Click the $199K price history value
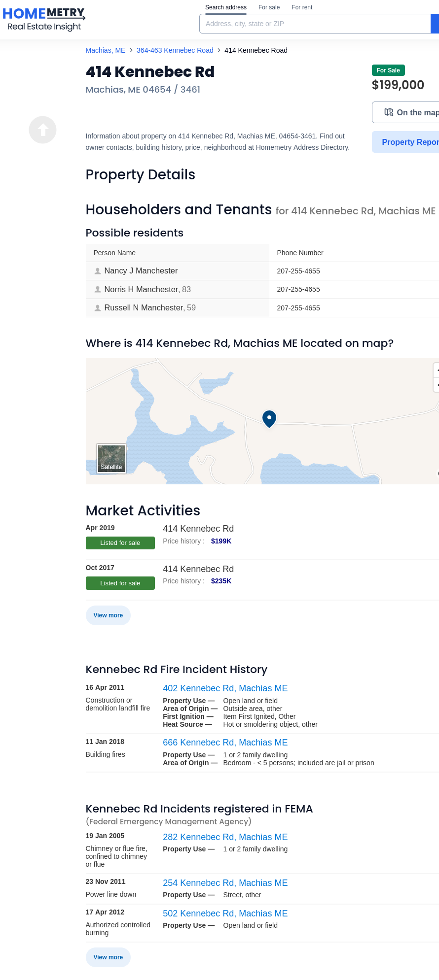 coord(221,541)
